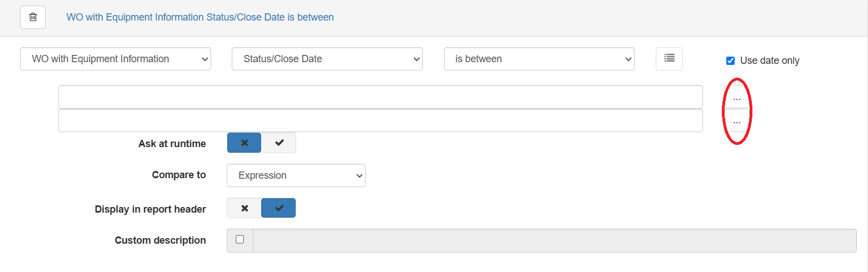Click into the first date value field

point(381,97)
